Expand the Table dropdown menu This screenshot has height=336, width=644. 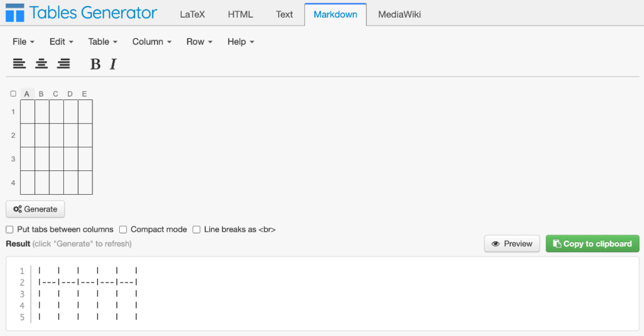tap(103, 42)
